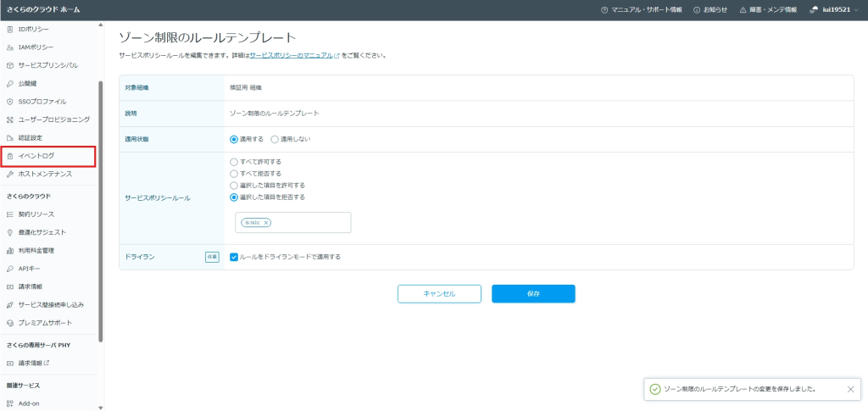Click the イベントログ clipboard icon
This screenshot has height=411, width=868.
tap(10, 156)
